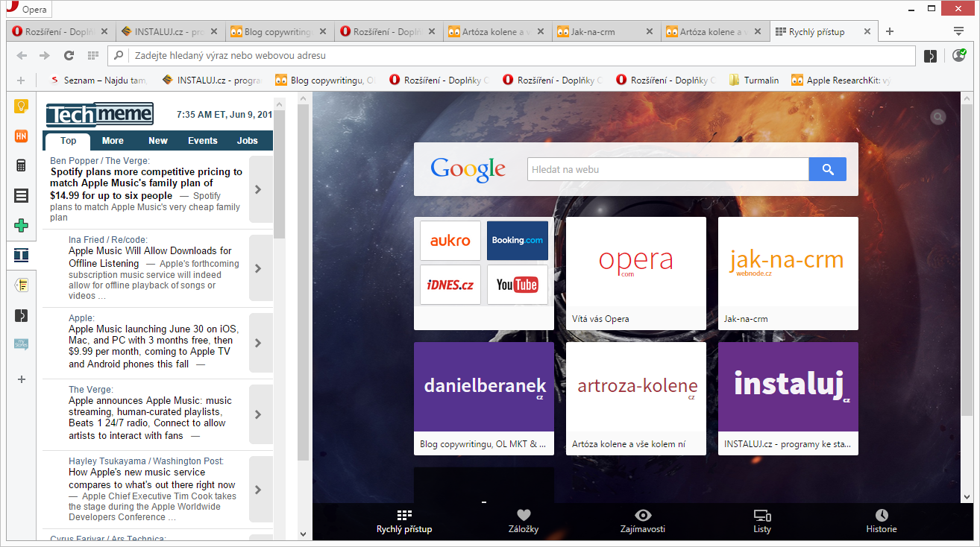Open the Seznam bookmark
Viewport: 980px width, 547px height.
(98, 80)
